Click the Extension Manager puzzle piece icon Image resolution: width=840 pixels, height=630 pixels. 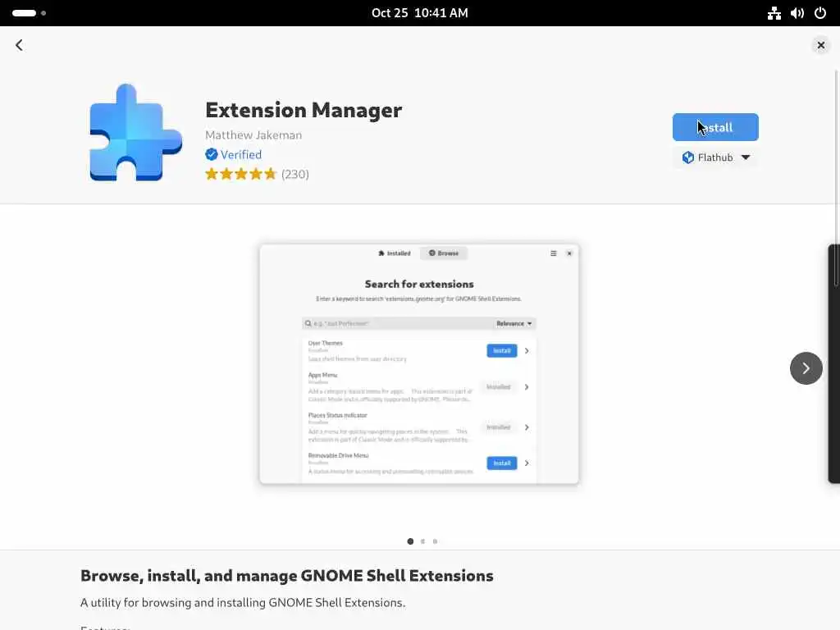point(135,132)
